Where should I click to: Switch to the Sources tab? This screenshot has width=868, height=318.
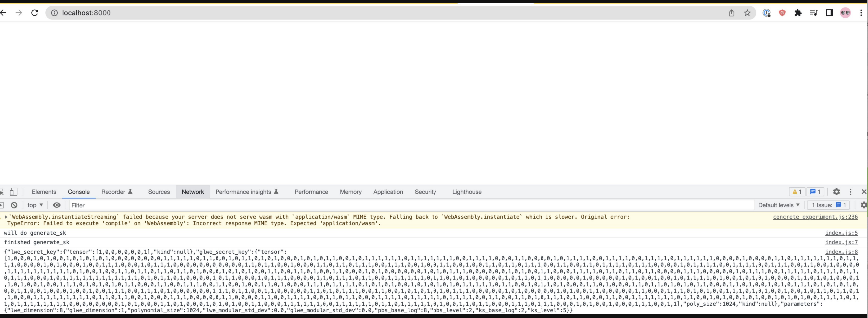(159, 192)
